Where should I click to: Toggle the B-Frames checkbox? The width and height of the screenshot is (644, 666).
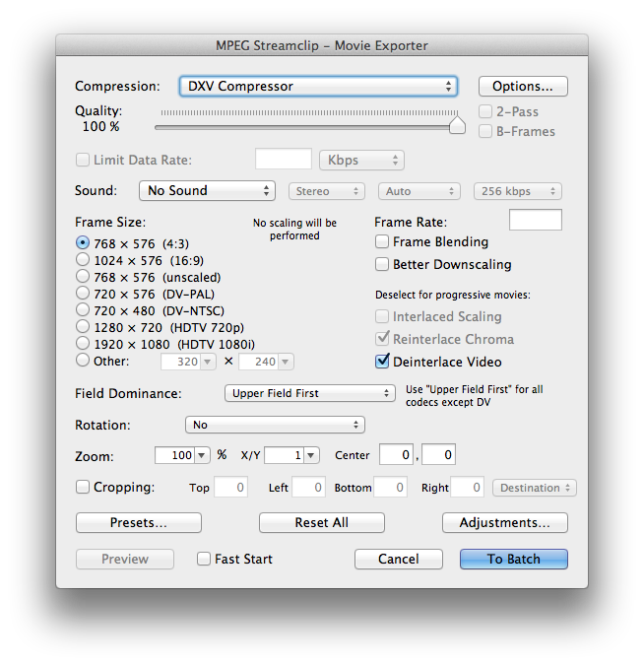click(x=485, y=131)
